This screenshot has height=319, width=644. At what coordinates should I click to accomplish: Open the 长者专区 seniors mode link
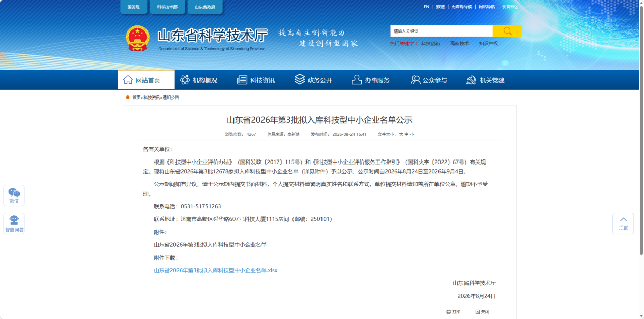point(510,7)
